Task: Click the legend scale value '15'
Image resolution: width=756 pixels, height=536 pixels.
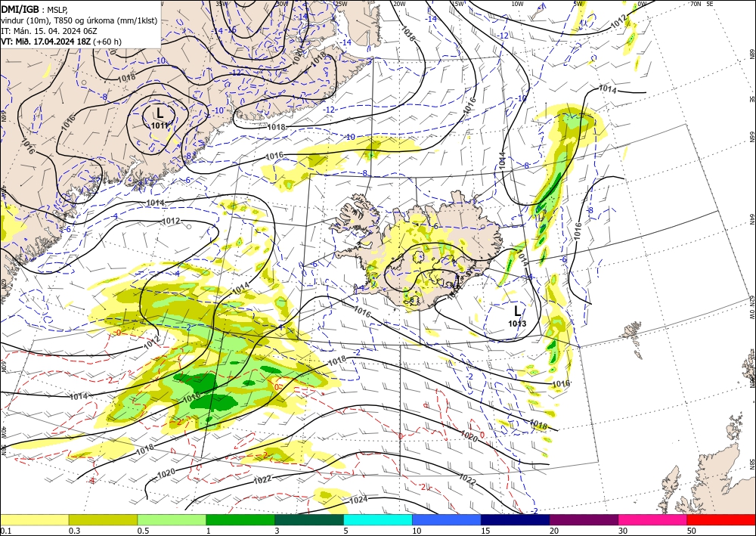Action: coord(485,531)
